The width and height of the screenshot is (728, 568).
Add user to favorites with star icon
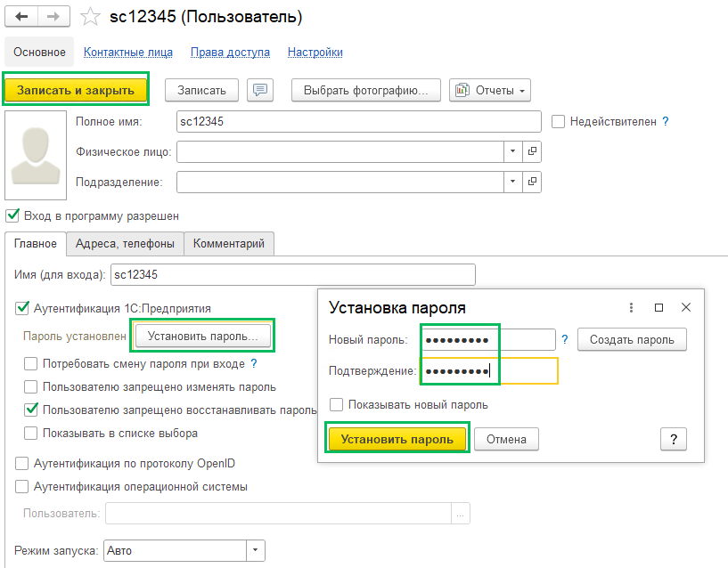tap(89, 17)
